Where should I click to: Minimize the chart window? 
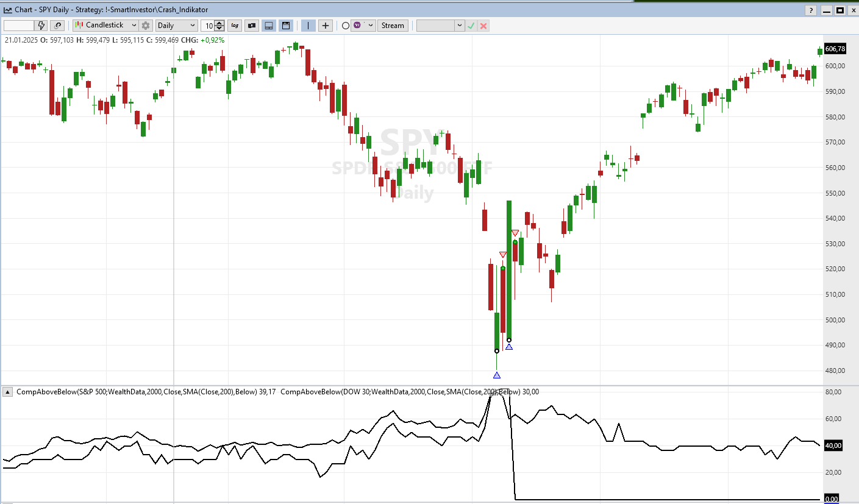(827, 10)
